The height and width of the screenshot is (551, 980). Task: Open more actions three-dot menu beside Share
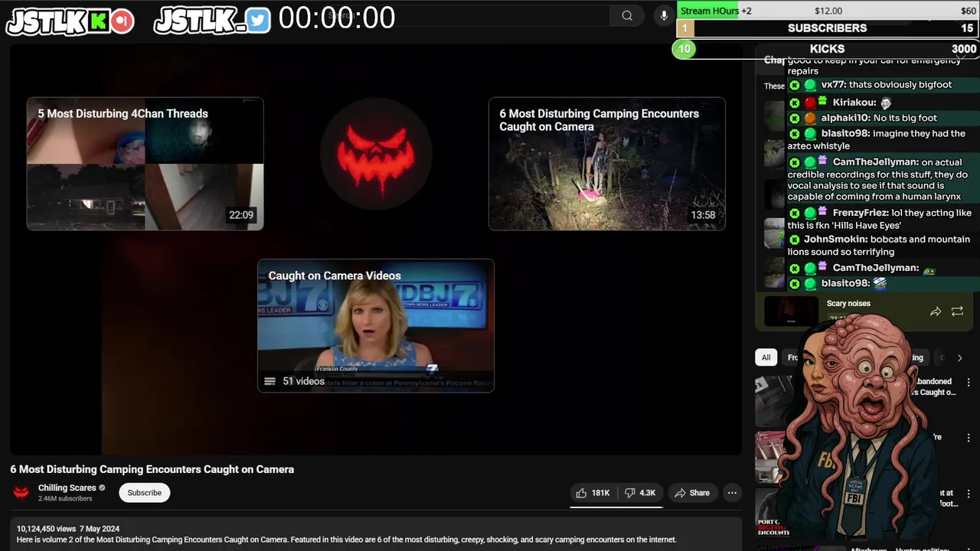tap(732, 493)
